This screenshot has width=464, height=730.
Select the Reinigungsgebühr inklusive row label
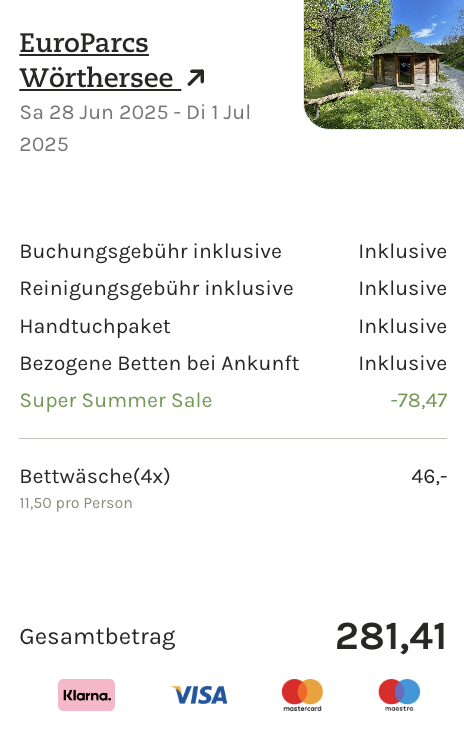click(x=156, y=289)
